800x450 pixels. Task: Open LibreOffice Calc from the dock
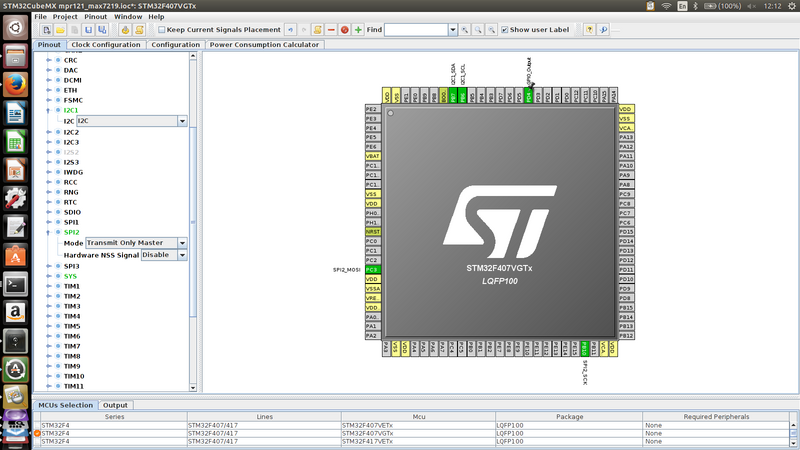click(15, 142)
